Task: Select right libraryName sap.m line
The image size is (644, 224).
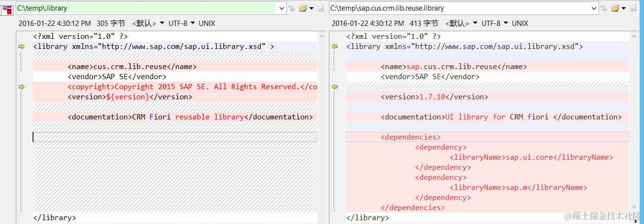Action: point(487,188)
